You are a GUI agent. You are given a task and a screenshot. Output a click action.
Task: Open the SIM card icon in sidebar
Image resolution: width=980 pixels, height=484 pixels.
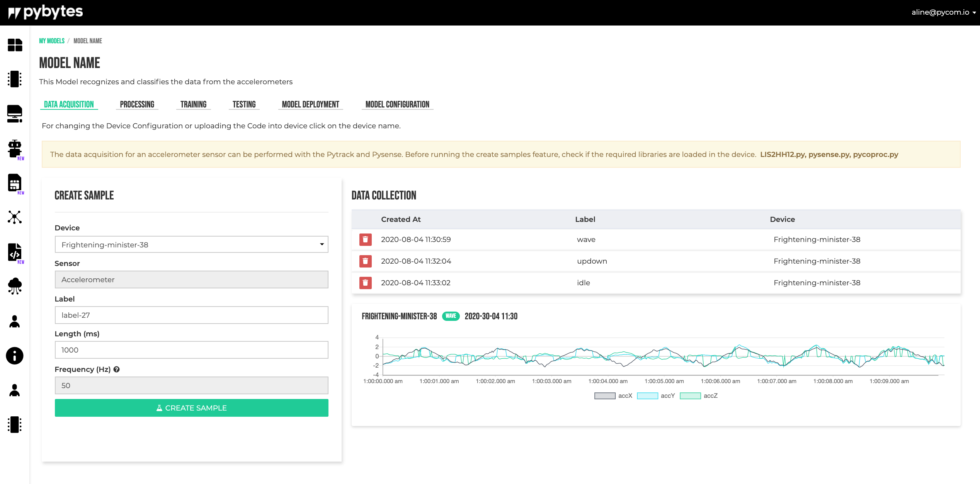pos(15,183)
